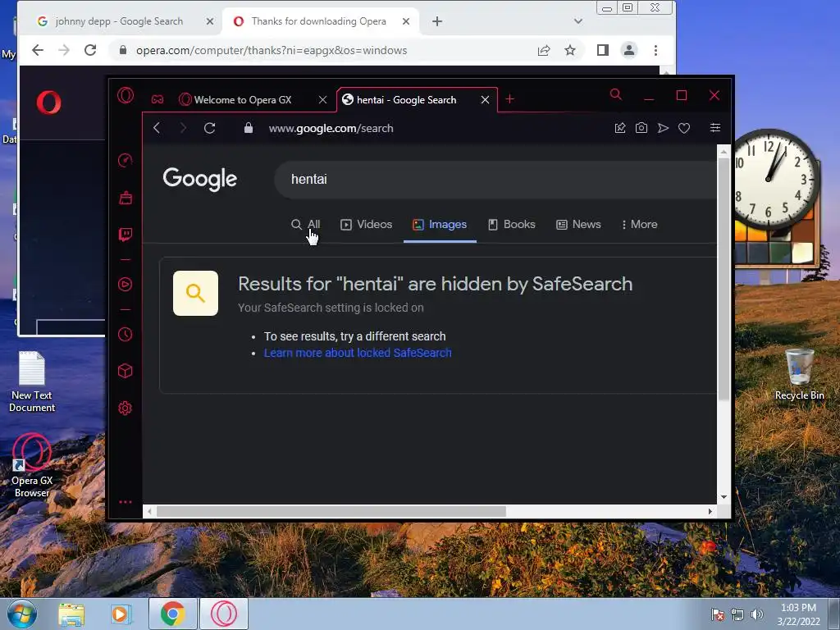Screen dimensions: 840x630
Task: Bookmark the page with Chrome star icon
Action: click(x=570, y=50)
